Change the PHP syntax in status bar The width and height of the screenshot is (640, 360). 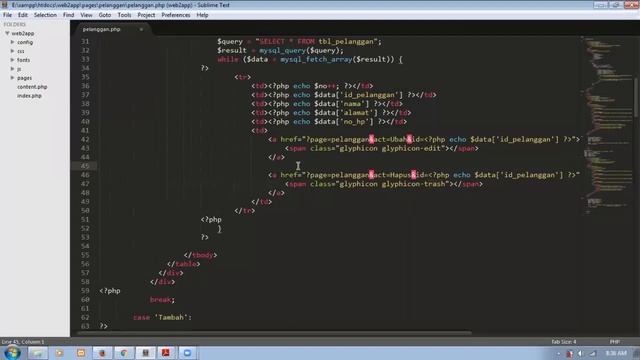(x=615, y=342)
